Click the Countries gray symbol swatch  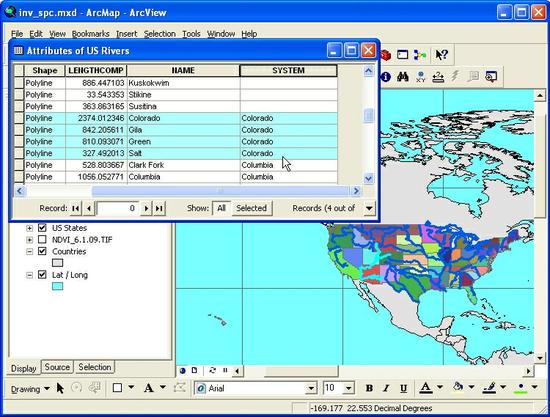[58, 263]
